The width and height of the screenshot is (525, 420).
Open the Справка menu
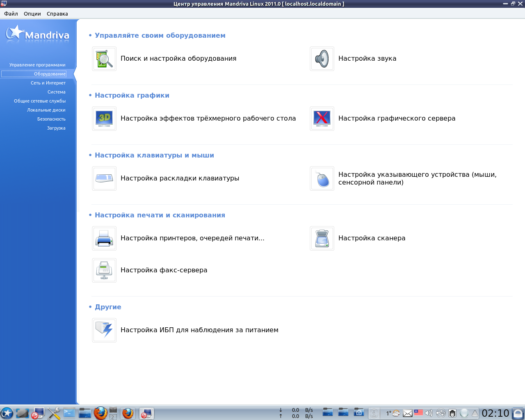click(x=57, y=14)
